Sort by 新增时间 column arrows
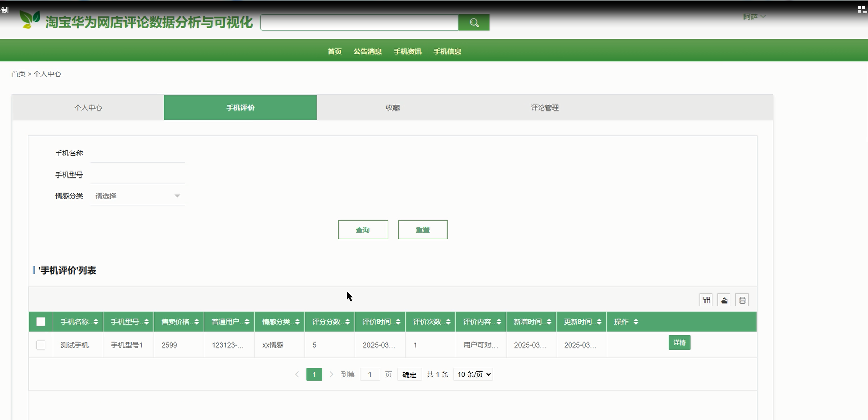 (549, 322)
